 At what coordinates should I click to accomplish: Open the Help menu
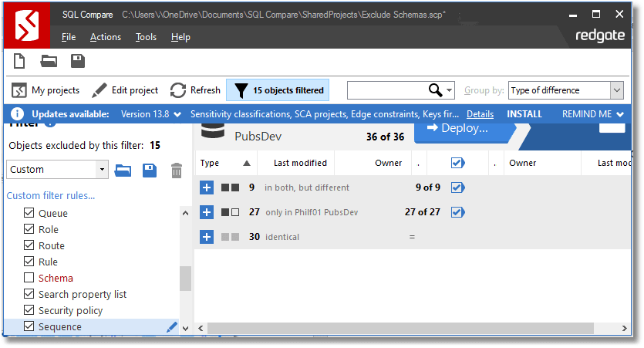click(180, 37)
